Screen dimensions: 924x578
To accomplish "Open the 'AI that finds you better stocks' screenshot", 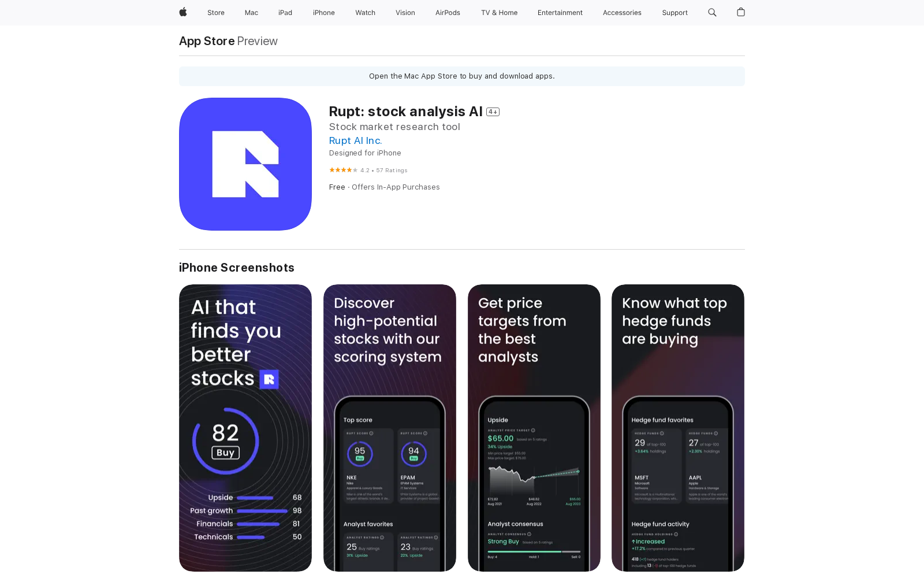I will (245, 428).
